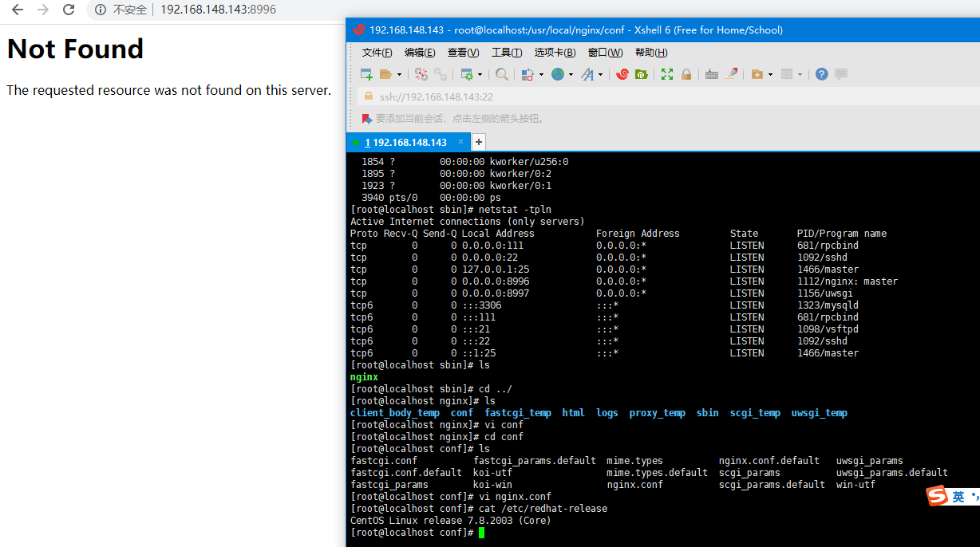Open the 文件(F) menu
Image resolution: width=980 pixels, height=547 pixels.
(377, 53)
